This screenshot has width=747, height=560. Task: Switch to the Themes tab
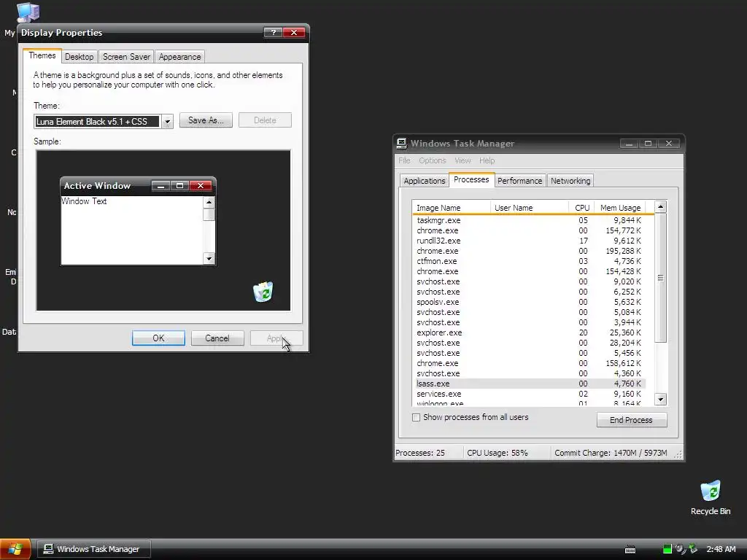[42, 55]
